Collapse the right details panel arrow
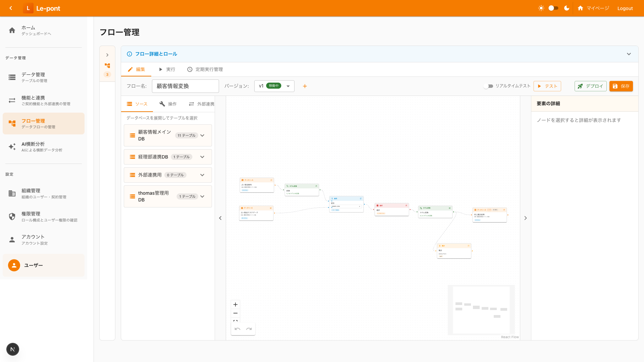 click(526, 218)
